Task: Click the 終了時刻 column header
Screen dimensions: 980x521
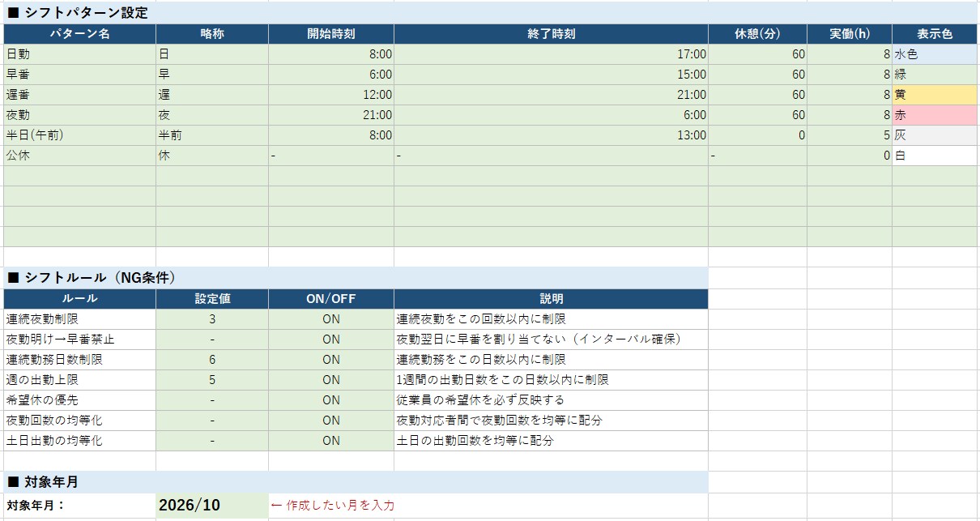Action: tap(551, 34)
